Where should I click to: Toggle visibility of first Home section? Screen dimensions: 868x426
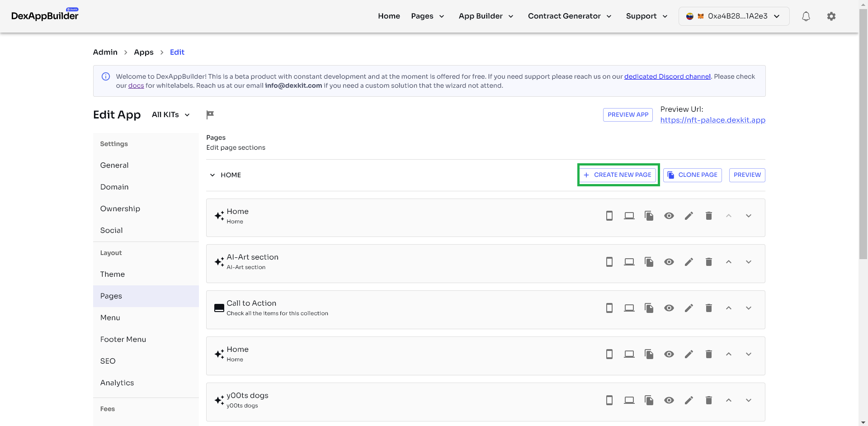coord(669,216)
